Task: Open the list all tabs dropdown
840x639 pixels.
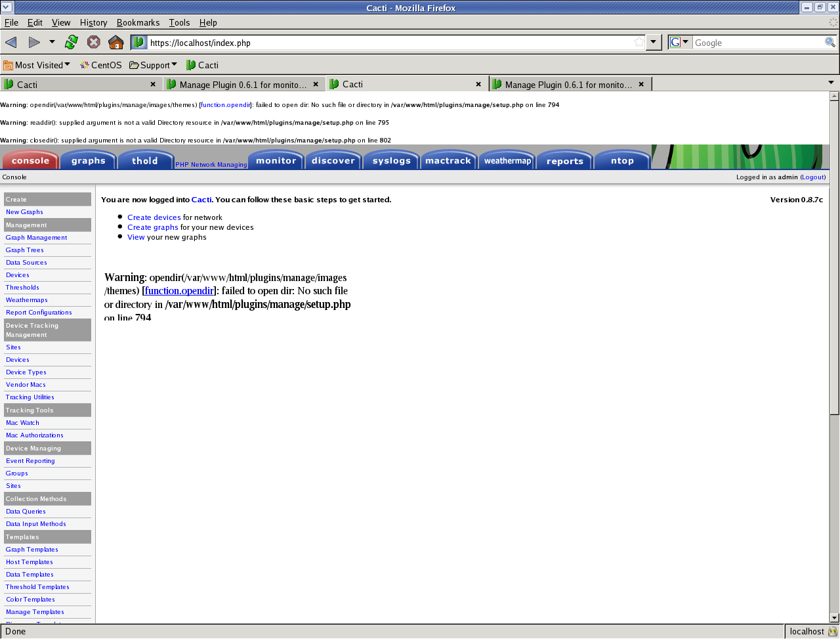Action: click(x=831, y=83)
